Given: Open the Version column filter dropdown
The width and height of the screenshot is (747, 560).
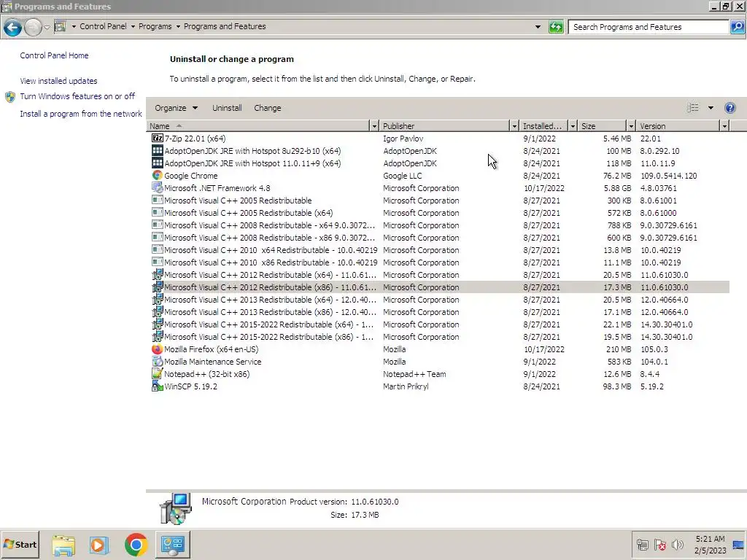Looking at the screenshot, I should point(724,126).
